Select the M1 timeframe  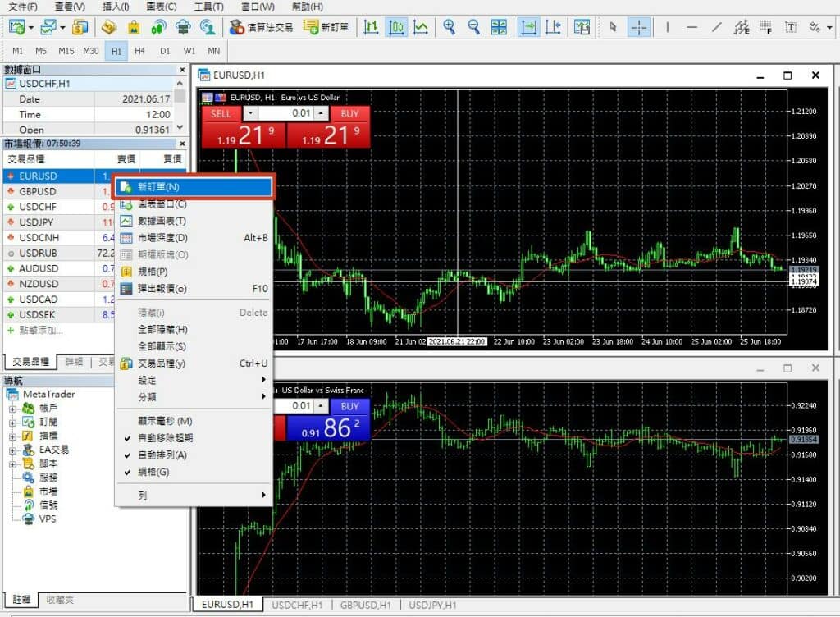point(18,51)
